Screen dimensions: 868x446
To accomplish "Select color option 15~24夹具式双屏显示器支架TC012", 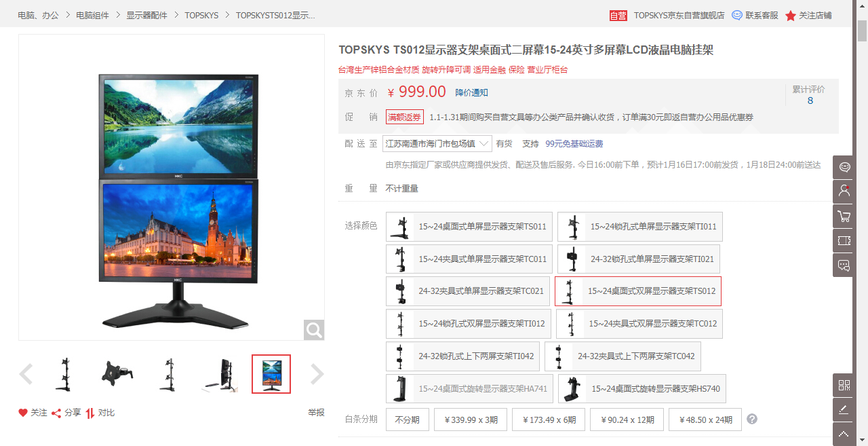I will [x=639, y=324].
